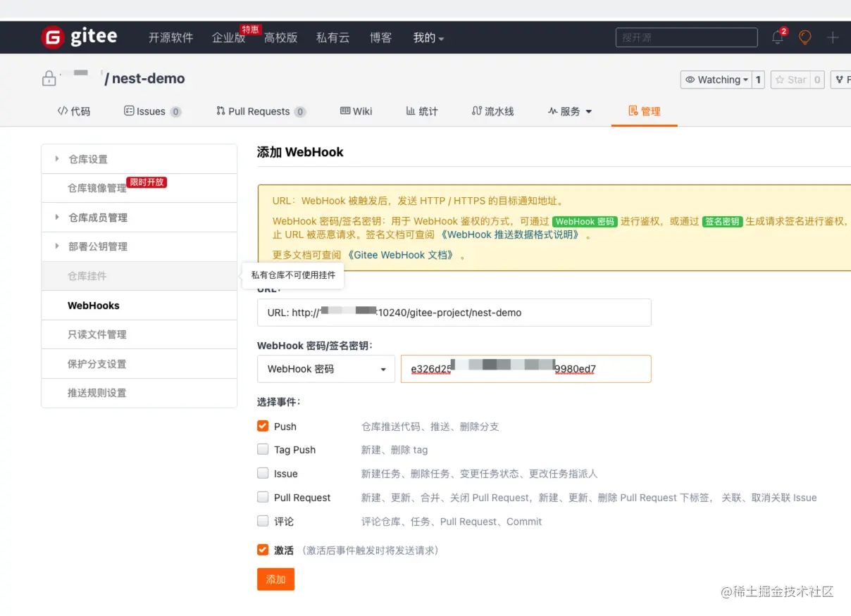Open the Watching dropdown button
The height and width of the screenshot is (616, 851).
[x=716, y=80]
